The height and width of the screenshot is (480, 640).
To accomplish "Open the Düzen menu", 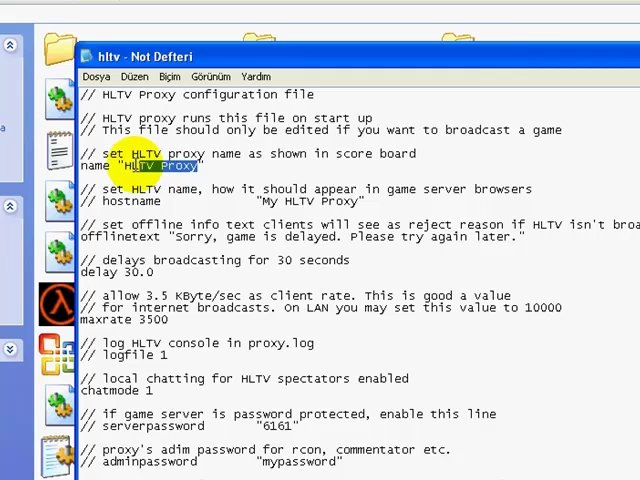I will point(134,77).
